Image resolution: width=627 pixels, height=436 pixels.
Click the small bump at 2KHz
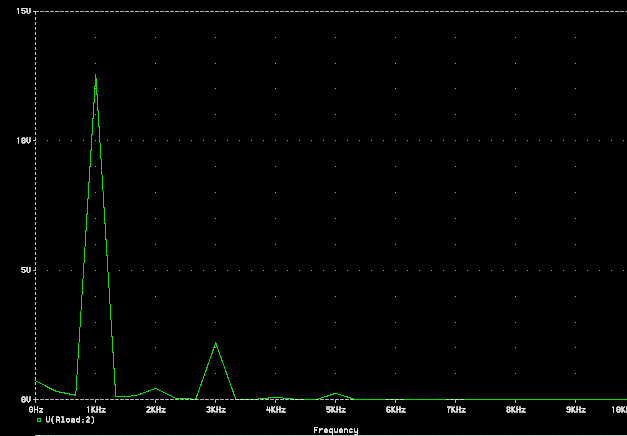point(155,389)
